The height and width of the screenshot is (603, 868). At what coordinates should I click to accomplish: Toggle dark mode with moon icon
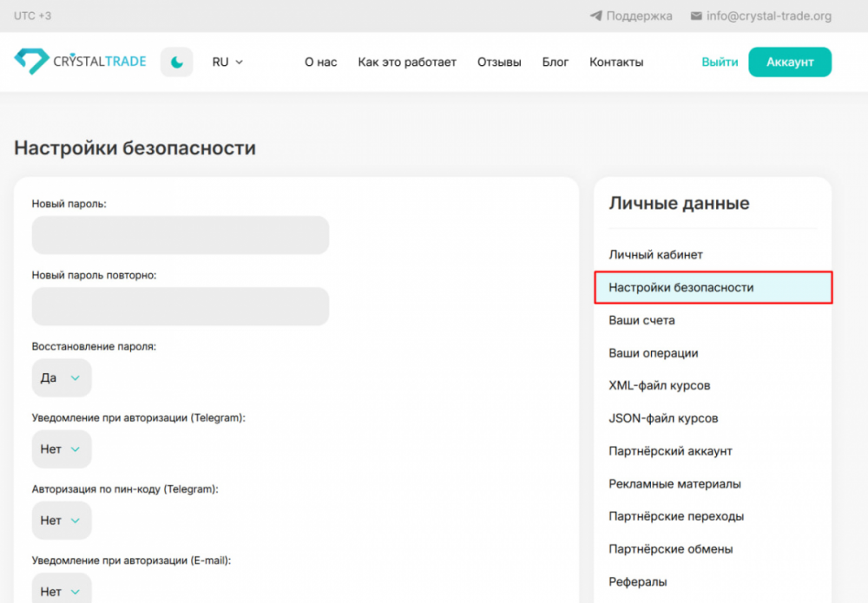(x=177, y=62)
